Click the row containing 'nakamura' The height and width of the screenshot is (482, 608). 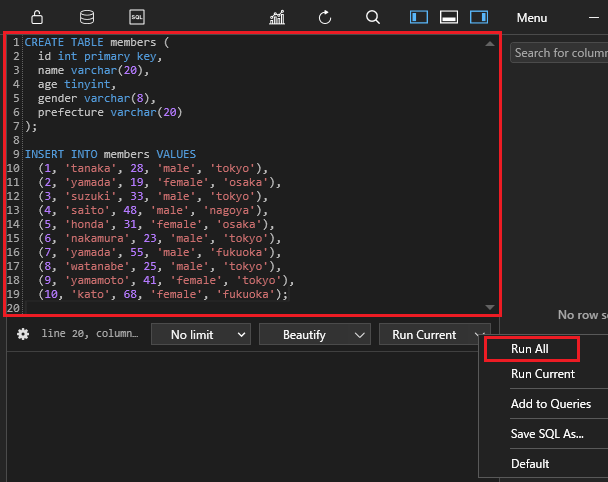(x=159, y=238)
